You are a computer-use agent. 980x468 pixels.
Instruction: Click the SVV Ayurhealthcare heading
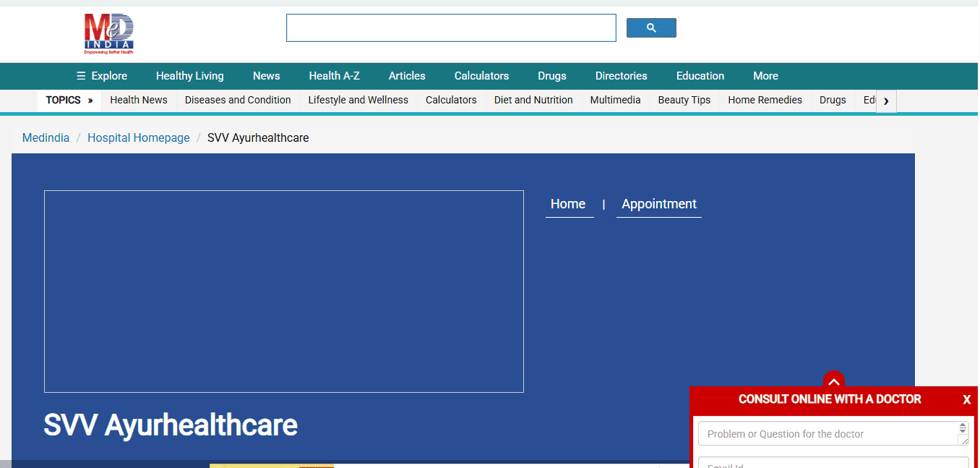(x=171, y=425)
